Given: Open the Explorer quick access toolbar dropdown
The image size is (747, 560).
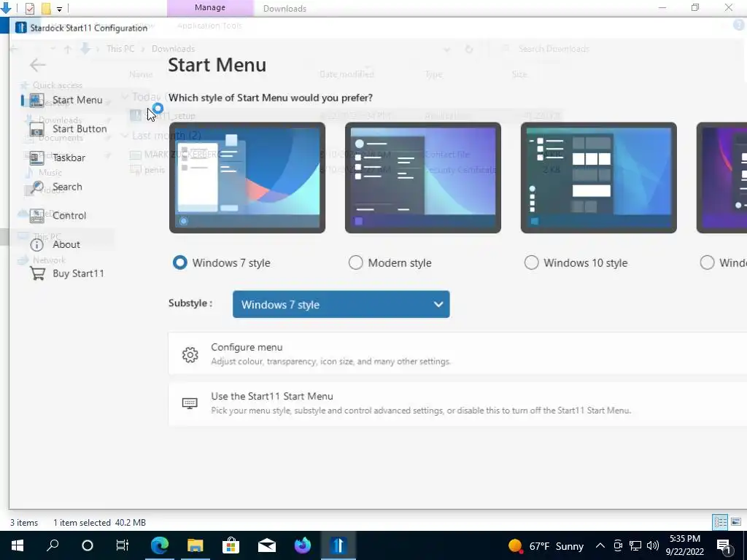Looking at the screenshot, I should 59,9.
